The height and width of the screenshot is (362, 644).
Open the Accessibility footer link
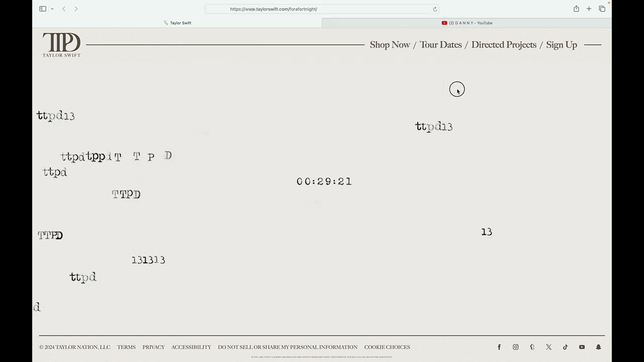click(191, 347)
